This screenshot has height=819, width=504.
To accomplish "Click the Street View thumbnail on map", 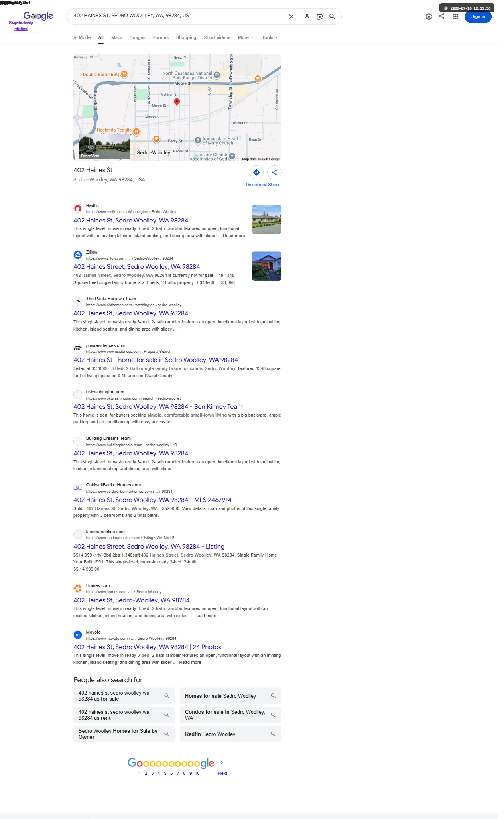I will pyautogui.click(x=104, y=146).
